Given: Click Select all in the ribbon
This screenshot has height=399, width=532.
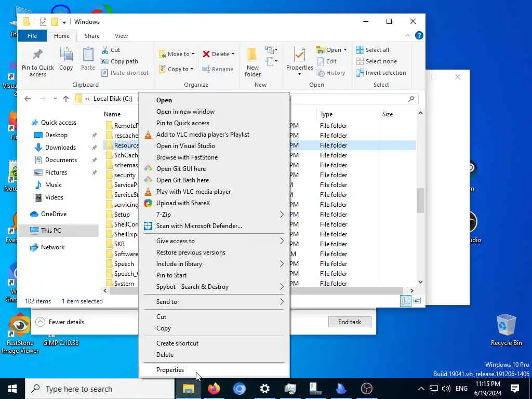Looking at the screenshot, I should [373, 50].
